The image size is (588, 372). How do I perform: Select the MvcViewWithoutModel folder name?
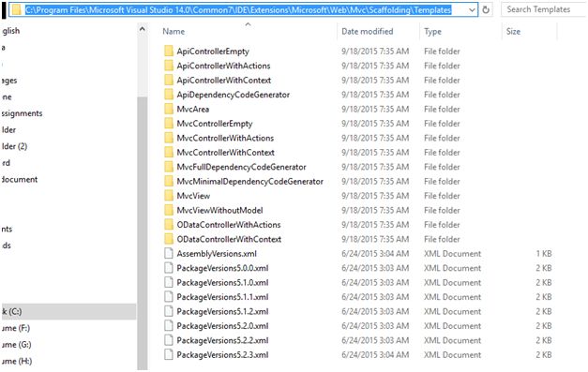pyautogui.click(x=219, y=210)
